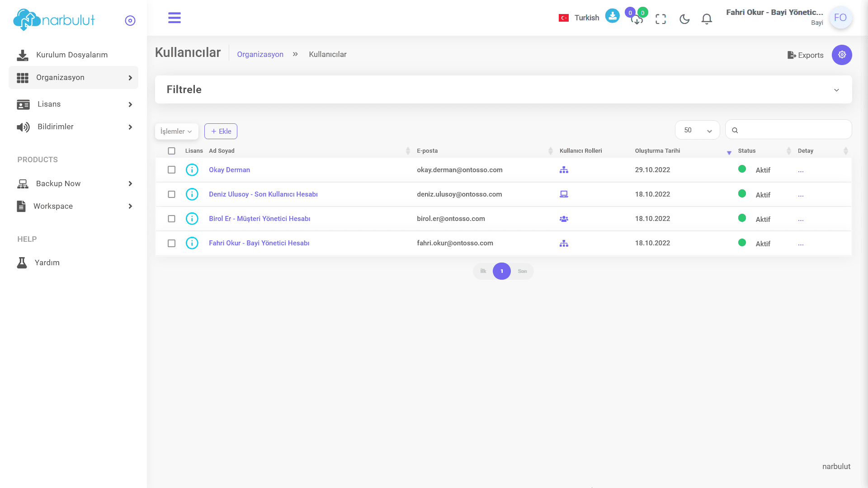Click the purple settings gear button
868x488 pixels.
pyautogui.click(x=842, y=55)
